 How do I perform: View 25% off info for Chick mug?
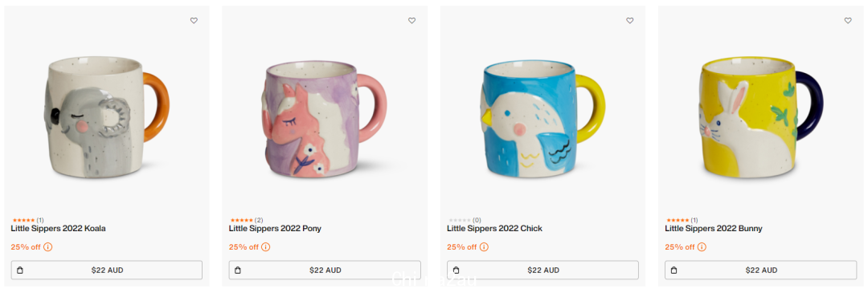tap(484, 247)
